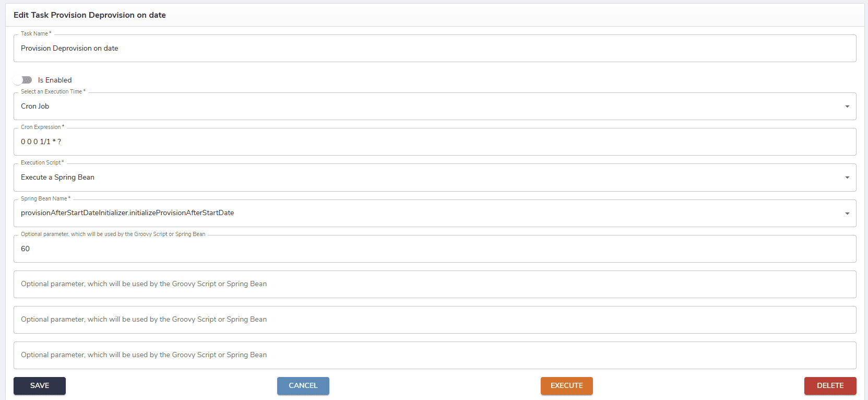Image resolution: width=868 pixels, height=400 pixels.
Task: Focus the first empty optional parameter field
Action: [x=434, y=284]
